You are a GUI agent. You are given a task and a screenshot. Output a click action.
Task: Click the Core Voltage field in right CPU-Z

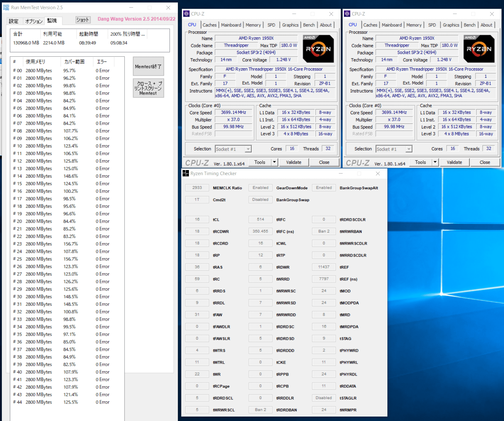point(444,60)
